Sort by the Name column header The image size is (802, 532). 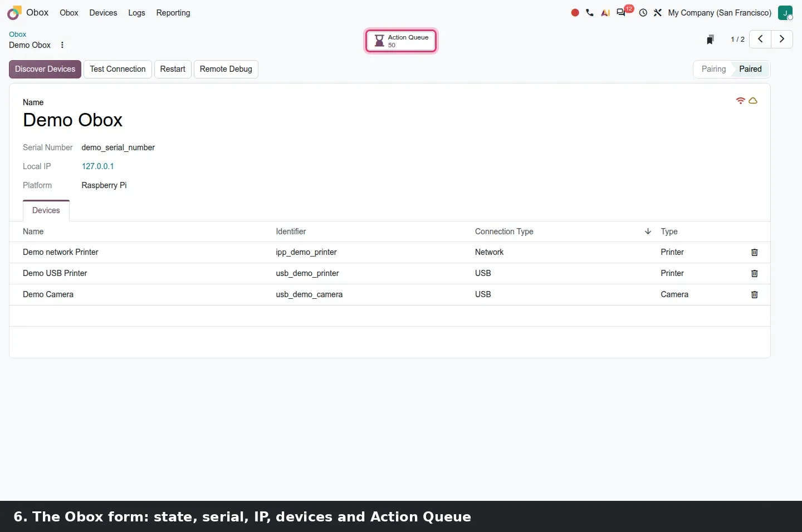click(x=33, y=231)
